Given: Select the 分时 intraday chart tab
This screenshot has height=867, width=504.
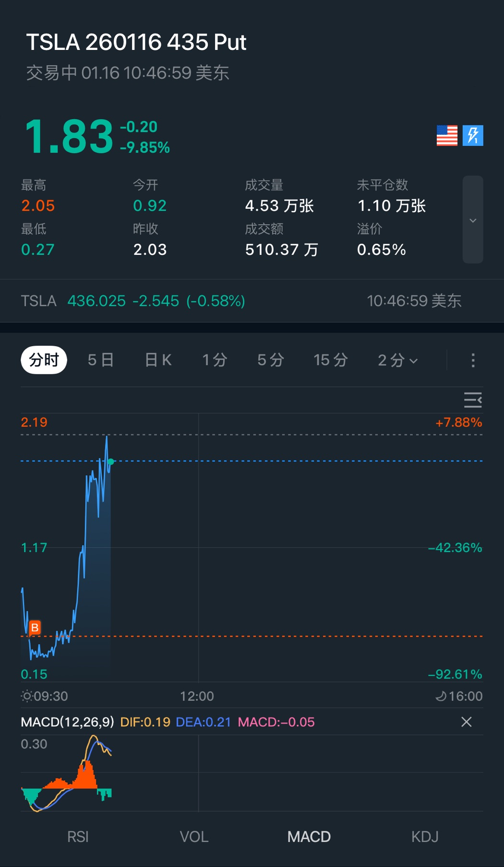Looking at the screenshot, I should 44,360.
